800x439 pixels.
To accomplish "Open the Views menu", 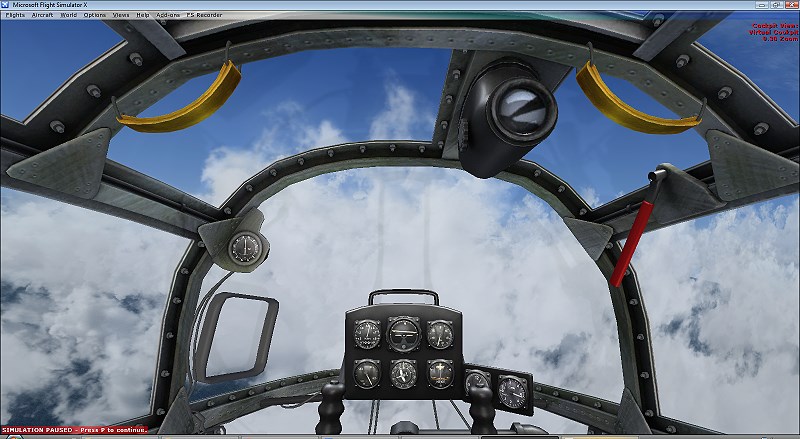I will tap(121, 15).
